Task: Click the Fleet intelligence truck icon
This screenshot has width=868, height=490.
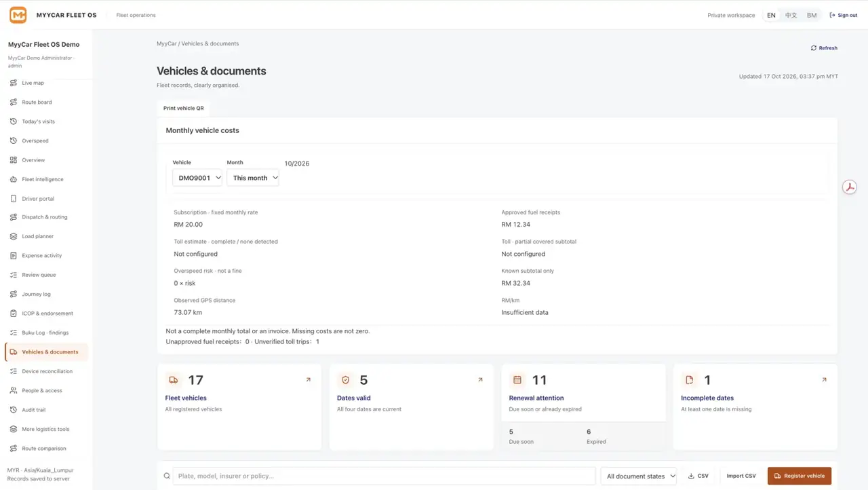Action: pyautogui.click(x=14, y=179)
